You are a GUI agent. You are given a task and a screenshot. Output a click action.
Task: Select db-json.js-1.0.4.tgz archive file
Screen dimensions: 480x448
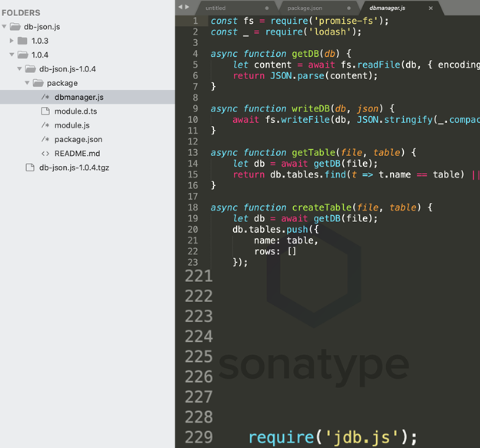click(x=74, y=168)
